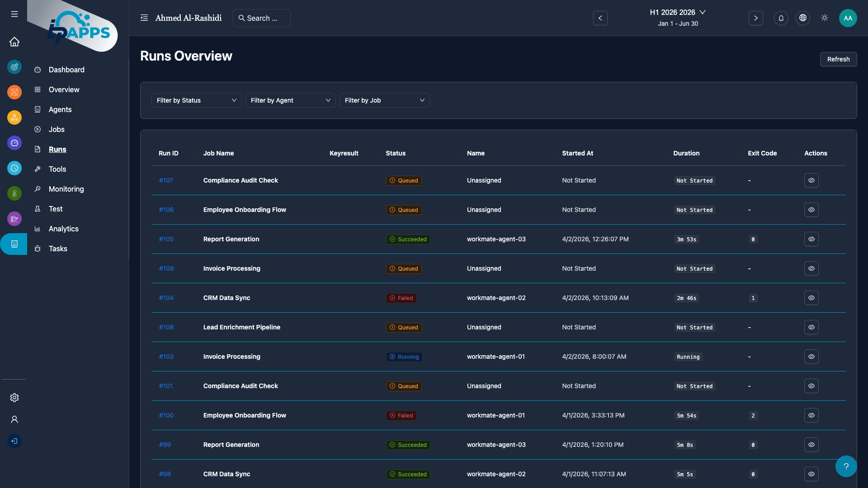
Task: Switch to light mode via sun icon
Action: pos(824,18)
